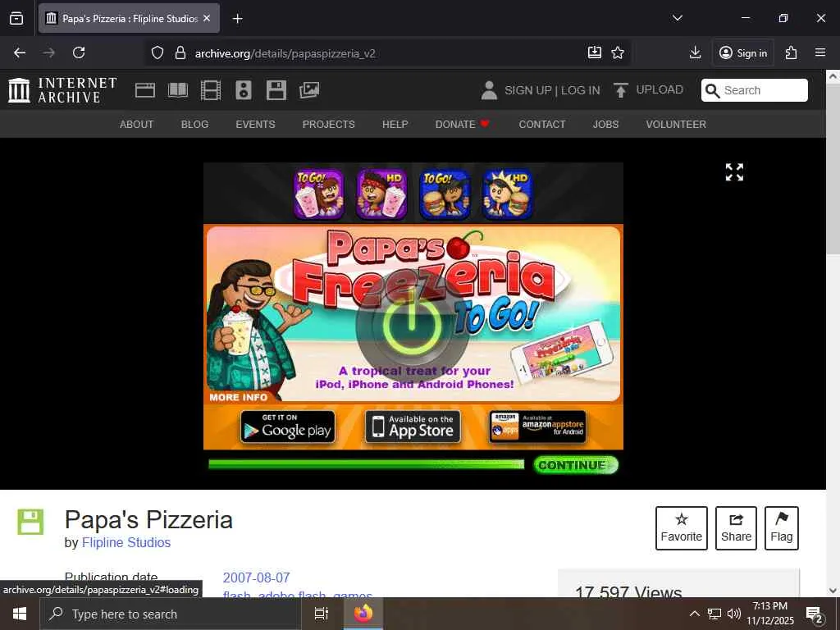Image resolution: width=840 pixels, height=630 pixels.
Task: Open the CONTACT menu item
Action: point(541,125)
